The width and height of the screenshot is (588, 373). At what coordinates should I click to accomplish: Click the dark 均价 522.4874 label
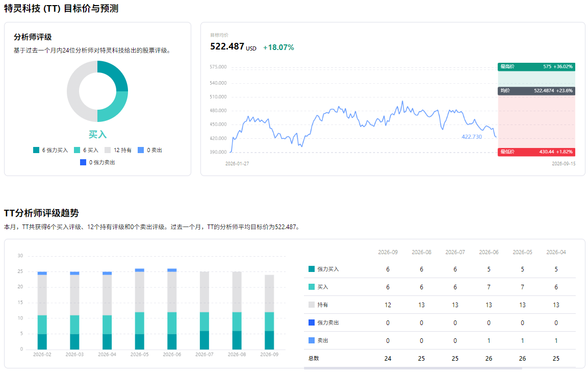click(536, 91)
